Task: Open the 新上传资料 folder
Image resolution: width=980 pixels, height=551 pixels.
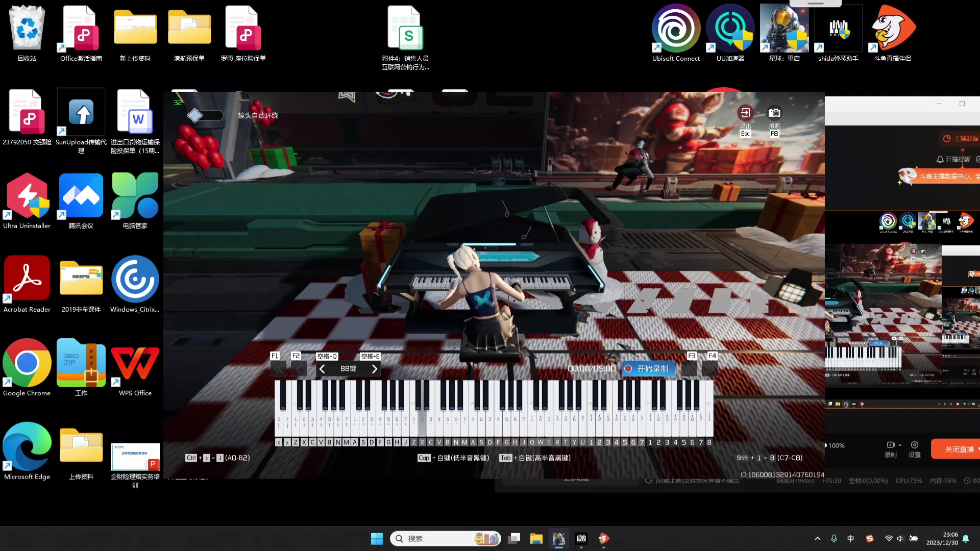Action: coord(135,34)
